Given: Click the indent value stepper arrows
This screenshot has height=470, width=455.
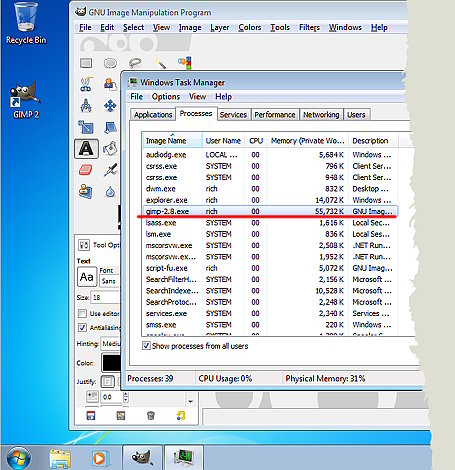Looking at the screenshot, I should (126, 397).
